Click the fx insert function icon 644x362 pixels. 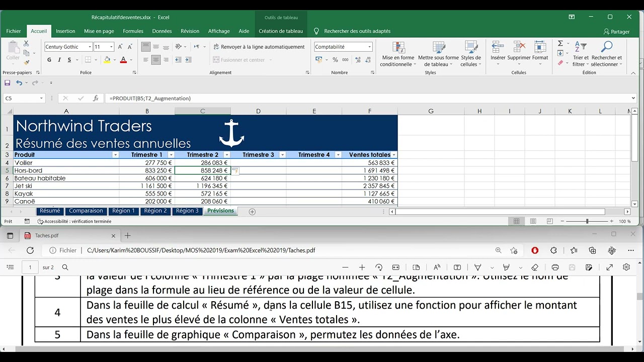tap(96, 99)
